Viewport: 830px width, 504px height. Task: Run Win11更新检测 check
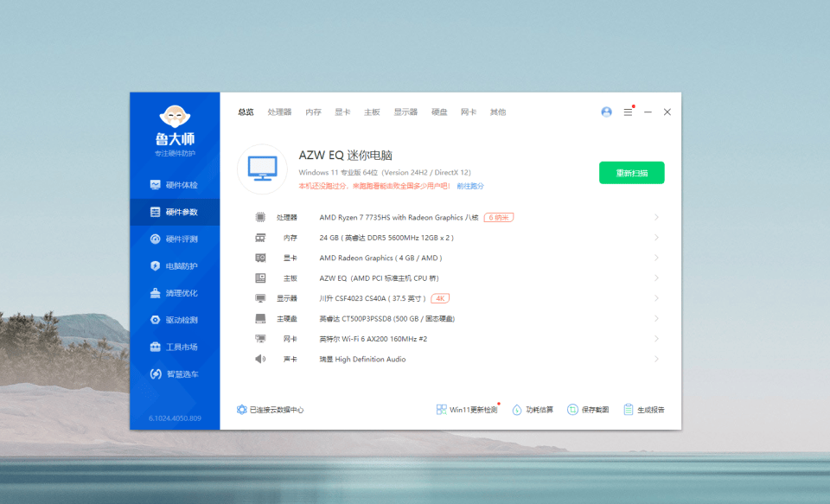468,410
